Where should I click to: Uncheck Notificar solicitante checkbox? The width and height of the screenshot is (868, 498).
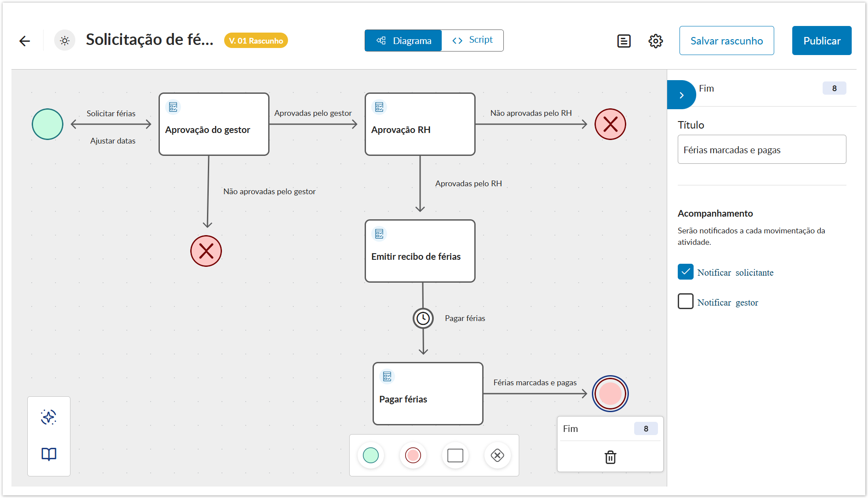686,272
